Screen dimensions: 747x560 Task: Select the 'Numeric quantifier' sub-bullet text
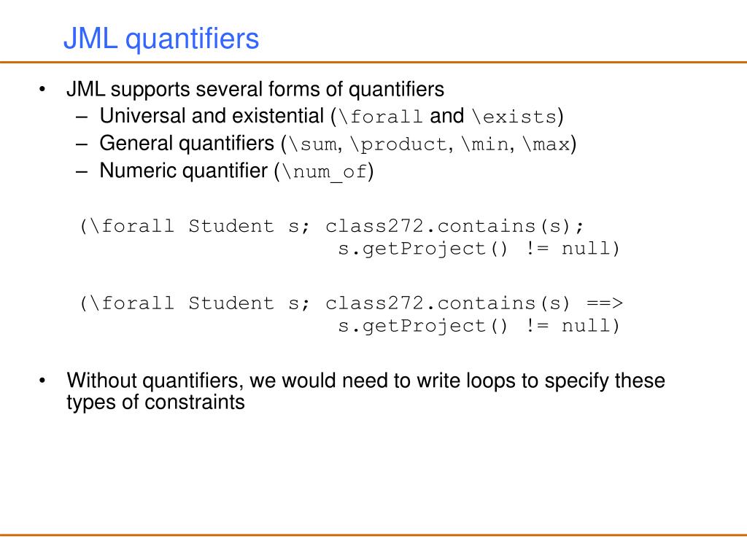[x=237, y=171]
